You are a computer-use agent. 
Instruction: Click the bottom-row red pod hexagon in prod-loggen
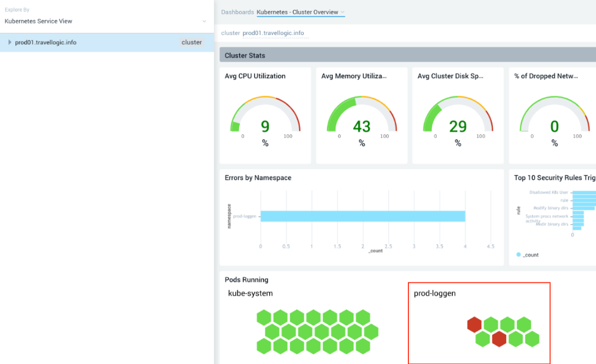point(499,339)
